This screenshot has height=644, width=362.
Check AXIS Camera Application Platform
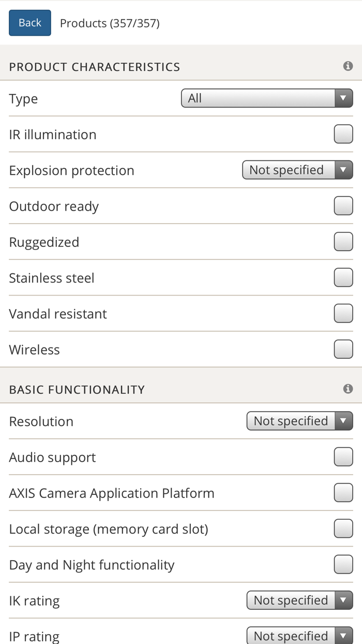tap(344, 492)
